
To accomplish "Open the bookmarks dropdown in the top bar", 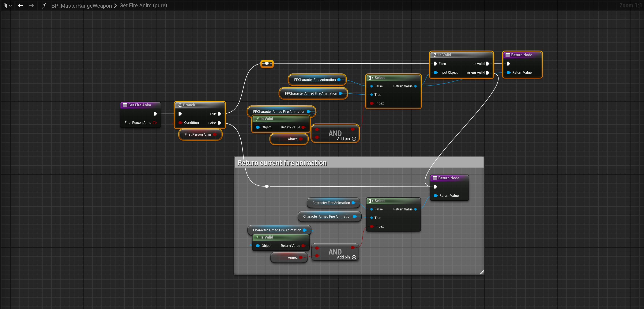I will (x=7, y=6).
